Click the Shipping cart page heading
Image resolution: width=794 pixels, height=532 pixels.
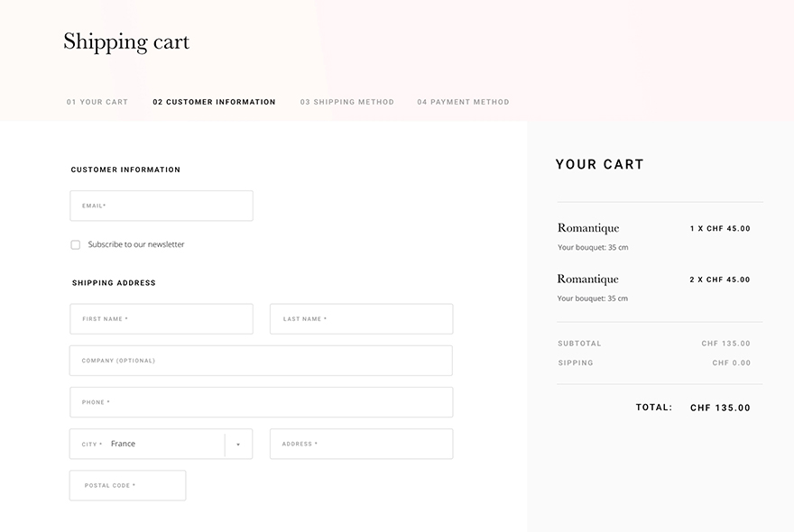(126, 41)
